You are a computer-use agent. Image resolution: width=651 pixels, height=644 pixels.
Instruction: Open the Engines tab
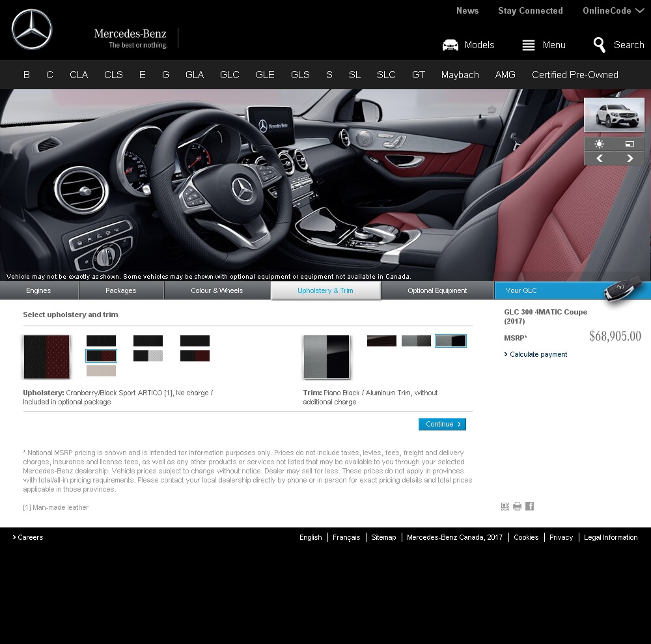(38, 290)
